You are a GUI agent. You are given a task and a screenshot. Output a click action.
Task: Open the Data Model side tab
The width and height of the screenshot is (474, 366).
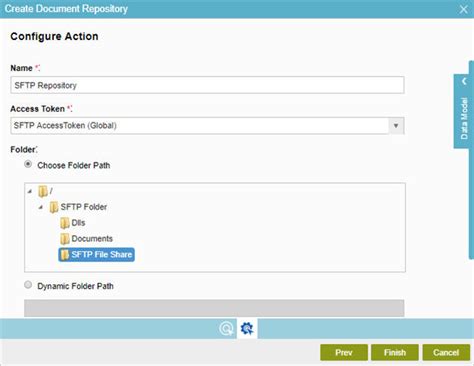464,118
